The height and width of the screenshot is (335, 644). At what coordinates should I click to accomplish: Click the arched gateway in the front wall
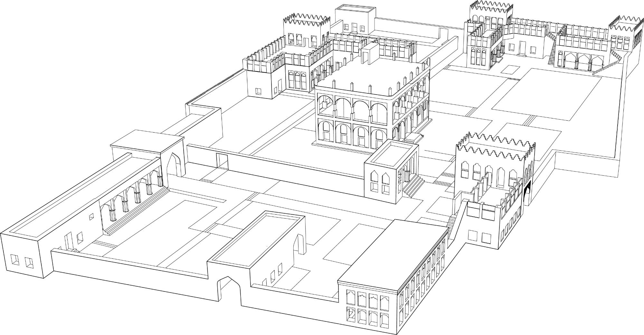(229, 290)
